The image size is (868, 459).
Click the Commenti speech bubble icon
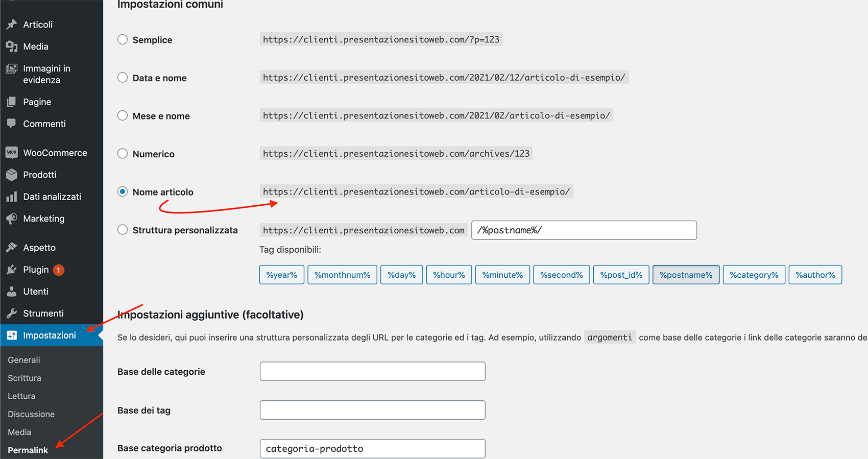point(12,124)
